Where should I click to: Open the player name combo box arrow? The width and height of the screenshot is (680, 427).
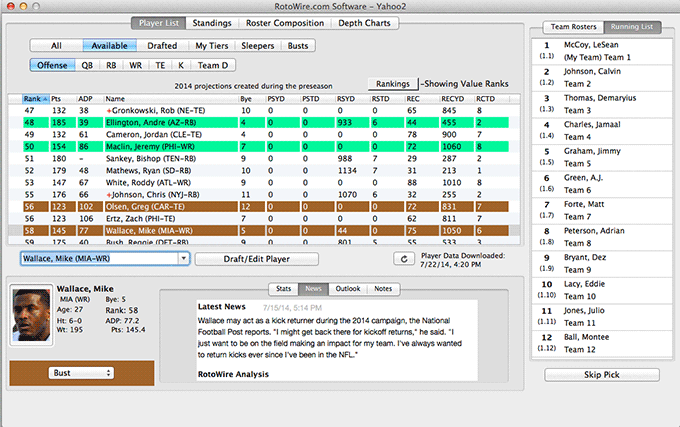[184, 259]
